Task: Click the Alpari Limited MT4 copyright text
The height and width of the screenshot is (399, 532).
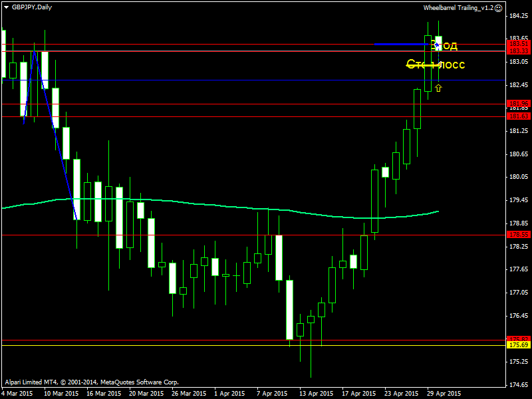Action: click(92, 382)
